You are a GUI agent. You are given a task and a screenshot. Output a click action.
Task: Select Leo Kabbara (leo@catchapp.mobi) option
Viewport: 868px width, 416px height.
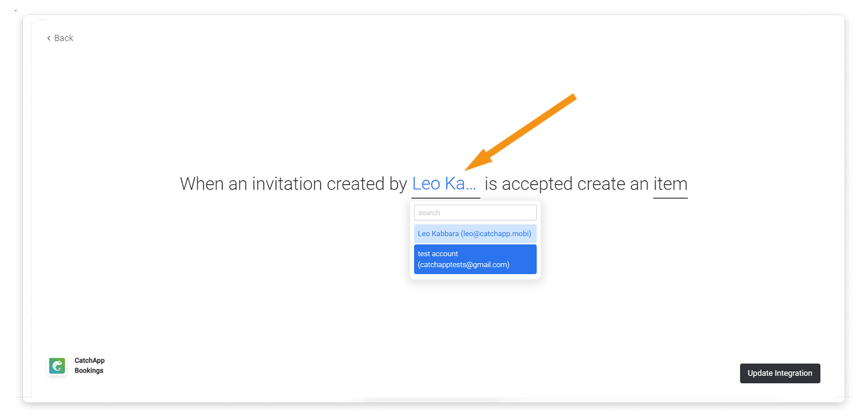click(475, 234)
